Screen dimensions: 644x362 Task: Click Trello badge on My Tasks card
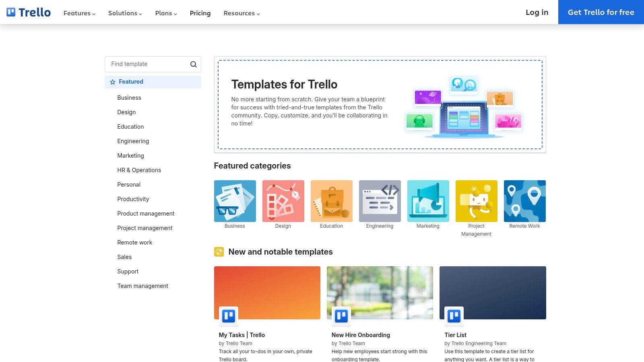click(229, 316)
